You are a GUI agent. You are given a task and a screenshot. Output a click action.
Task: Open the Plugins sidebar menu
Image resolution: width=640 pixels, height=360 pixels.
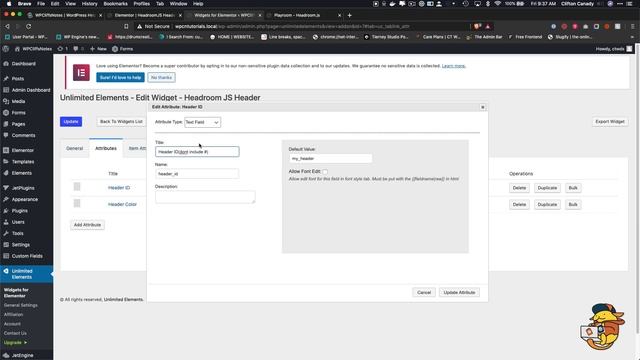tap(20, 211)
